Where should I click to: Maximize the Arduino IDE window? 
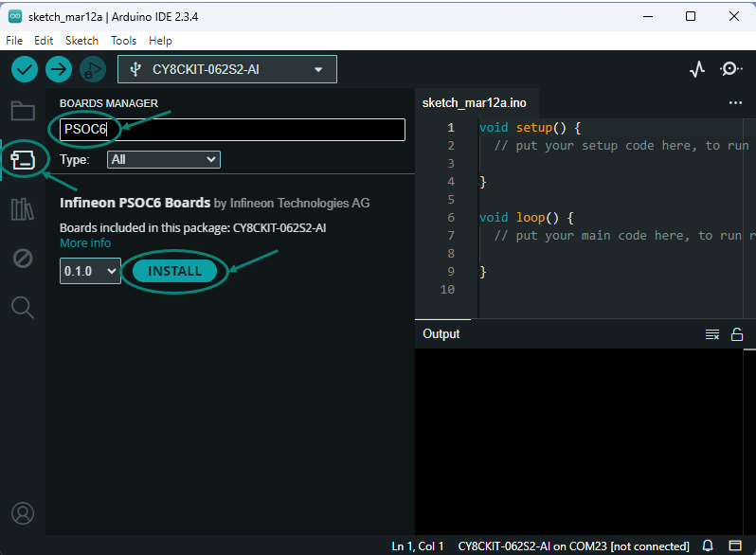691,16
